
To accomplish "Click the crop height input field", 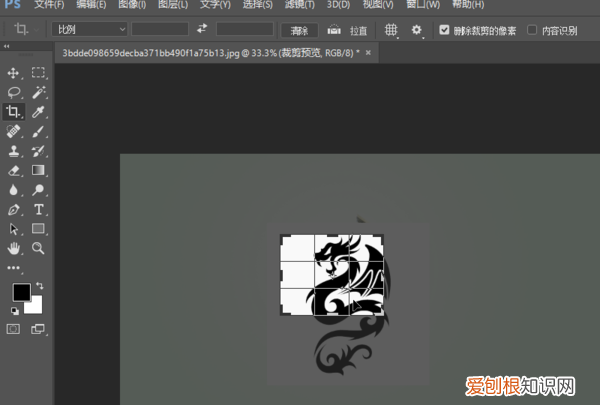I will point(245,29).
